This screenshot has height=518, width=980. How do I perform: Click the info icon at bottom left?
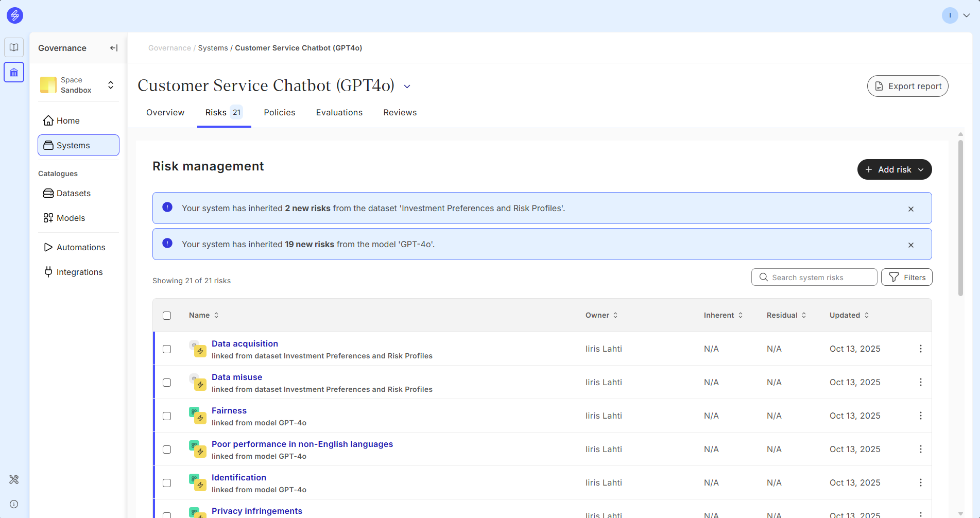14,504
